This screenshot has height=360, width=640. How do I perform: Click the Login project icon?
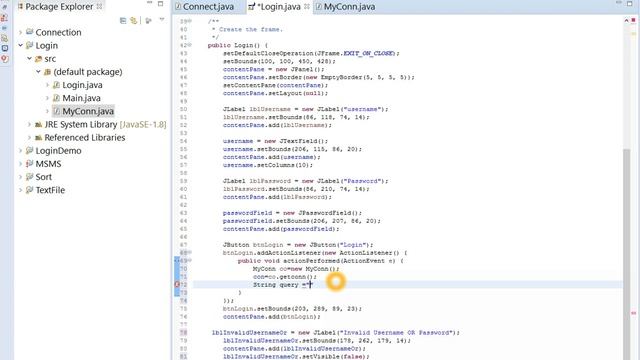pos(29,45)
